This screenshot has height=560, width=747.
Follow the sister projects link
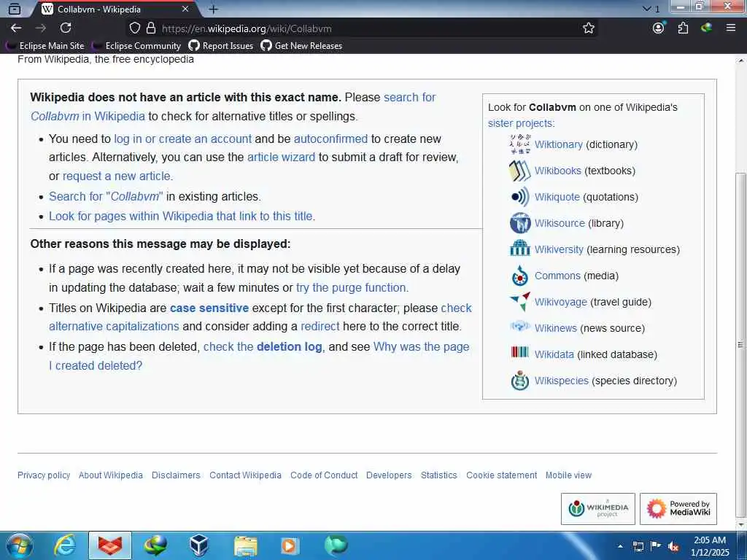[521, 123]
